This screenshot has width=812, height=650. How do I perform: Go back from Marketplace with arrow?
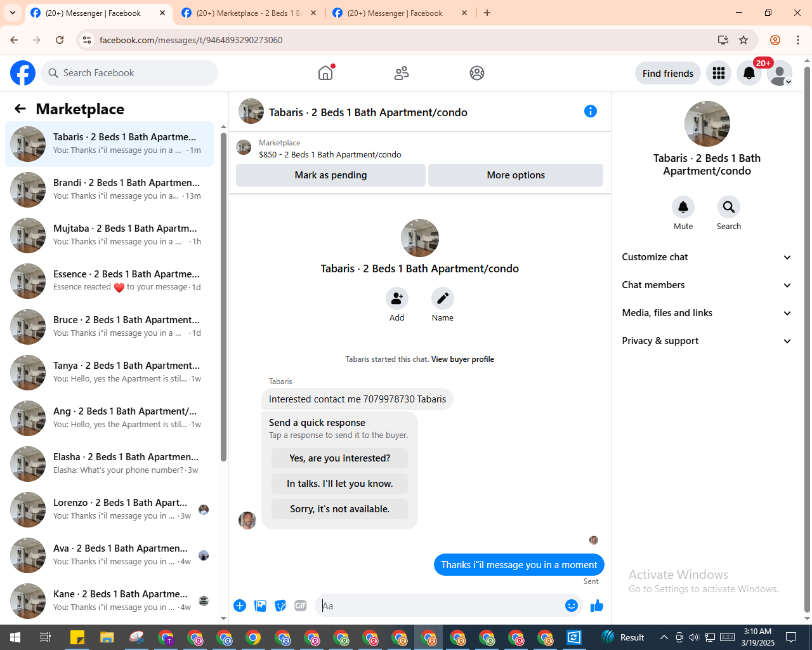click(20, 109)
